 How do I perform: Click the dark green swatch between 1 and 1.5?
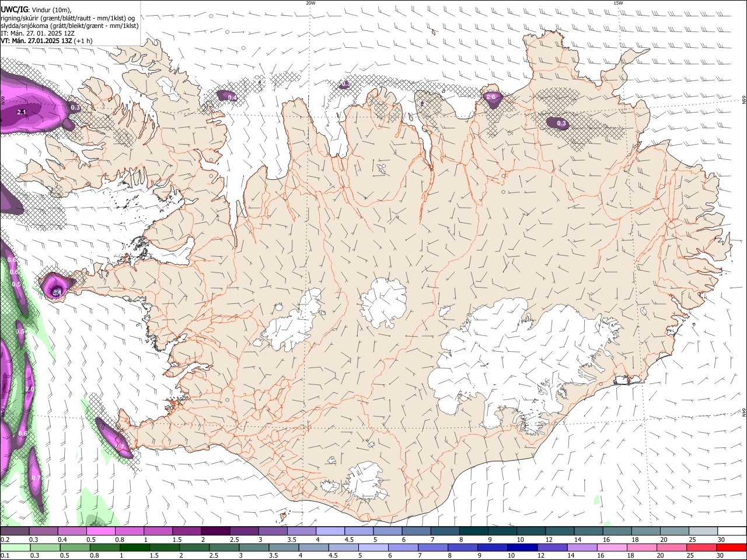pyautogui.click(x=134, y=547)
